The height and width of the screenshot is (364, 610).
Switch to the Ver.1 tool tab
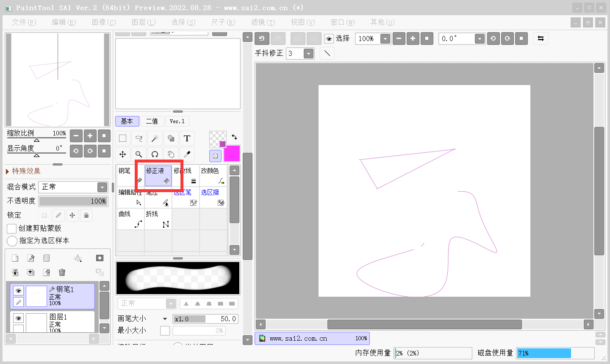coord(177,121)
